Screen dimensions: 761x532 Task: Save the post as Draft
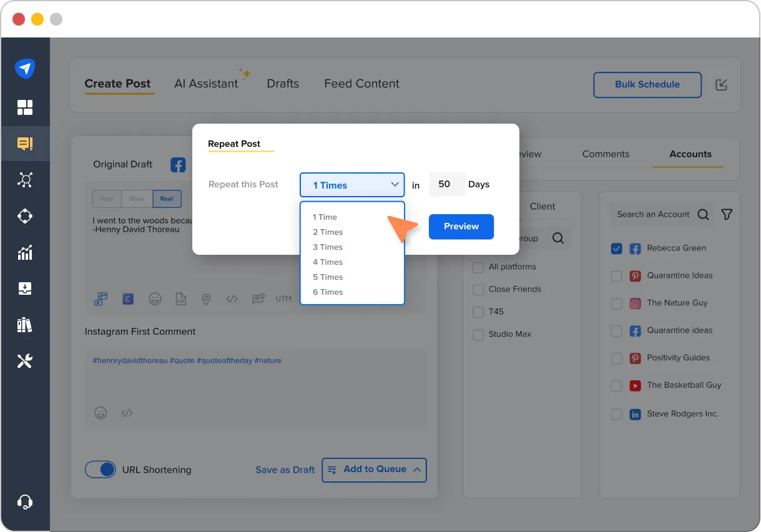[285, 470]
